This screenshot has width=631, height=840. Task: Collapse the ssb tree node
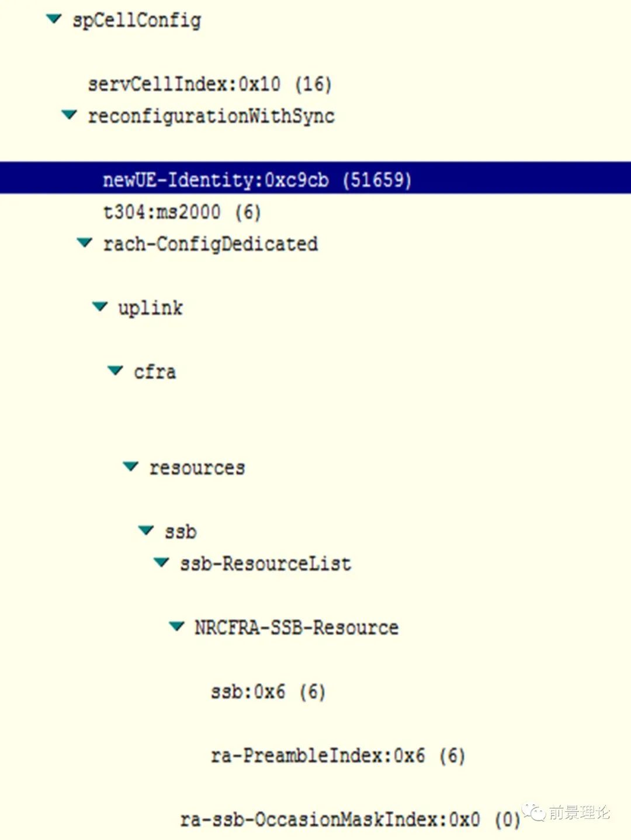(x=146, y=530)
